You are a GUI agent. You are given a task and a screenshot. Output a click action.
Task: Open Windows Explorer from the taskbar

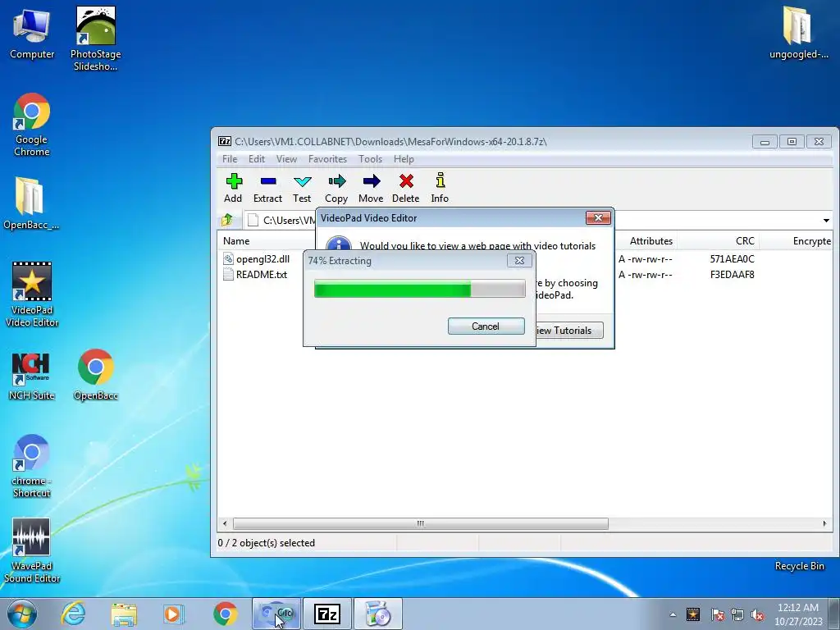[x=124, y=614]
